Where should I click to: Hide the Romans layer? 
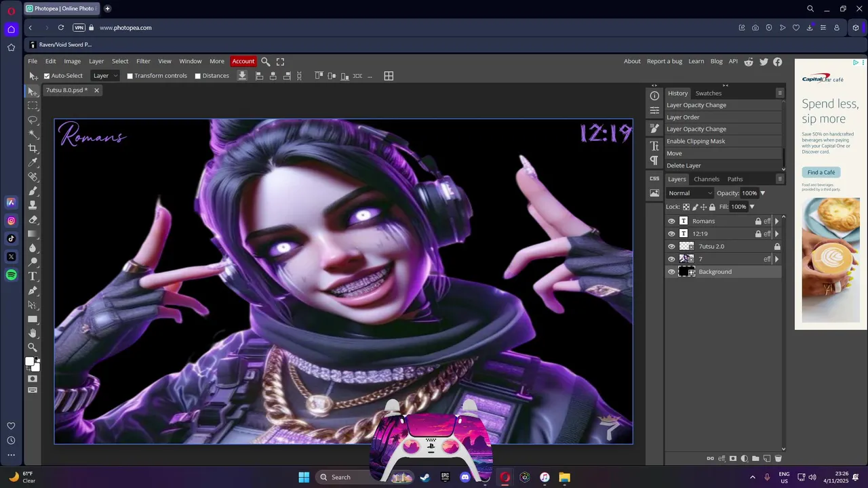[671, 221]
